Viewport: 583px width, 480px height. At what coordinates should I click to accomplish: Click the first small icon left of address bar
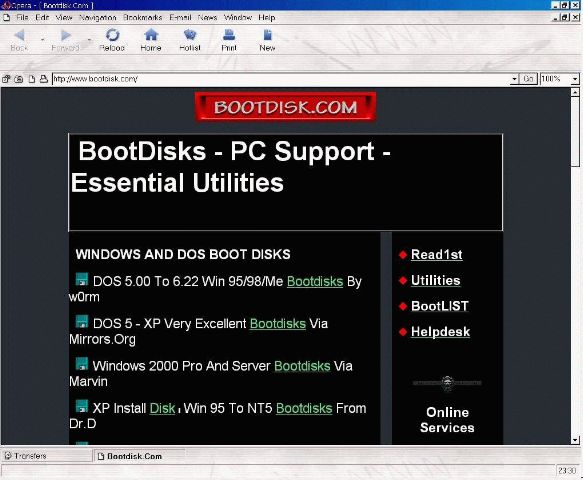coord(6,79)
